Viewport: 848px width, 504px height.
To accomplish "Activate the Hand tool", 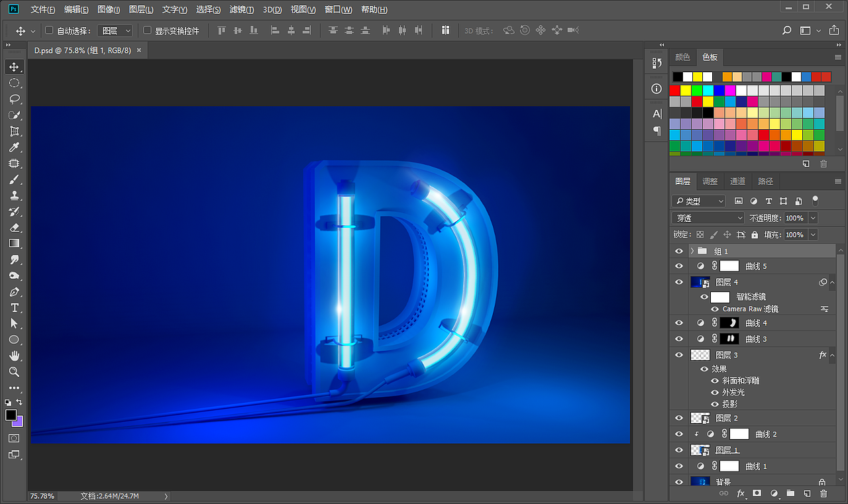I will tap(15, 356).
